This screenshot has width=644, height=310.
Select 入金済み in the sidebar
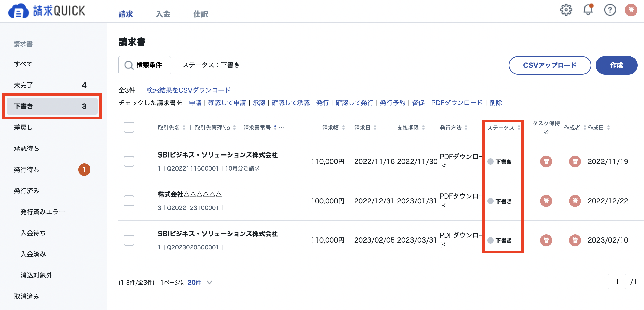point(52,254)
